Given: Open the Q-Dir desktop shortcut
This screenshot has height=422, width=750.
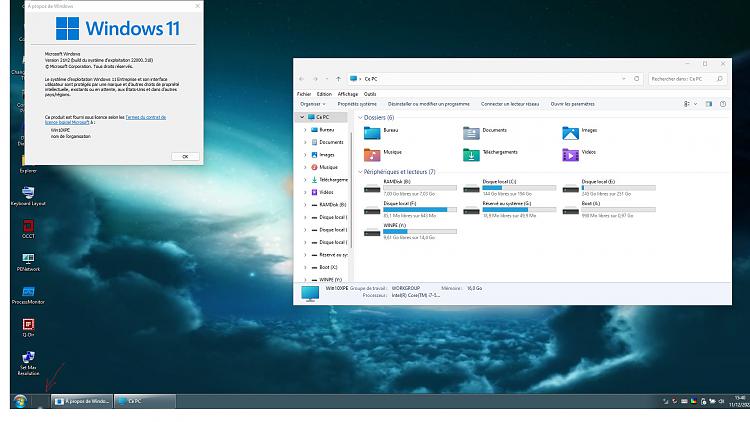Looking at the screenshot, I should [28, 328].
